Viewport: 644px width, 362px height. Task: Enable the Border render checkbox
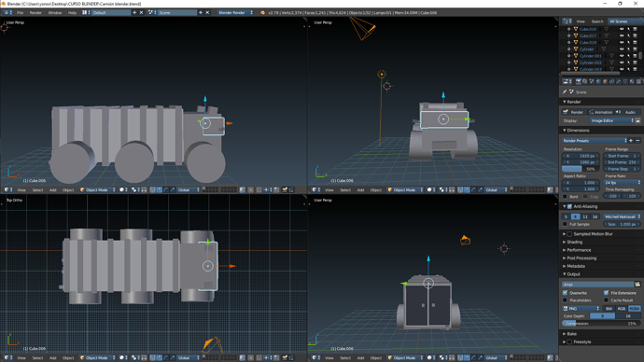(x=566, y=197)
